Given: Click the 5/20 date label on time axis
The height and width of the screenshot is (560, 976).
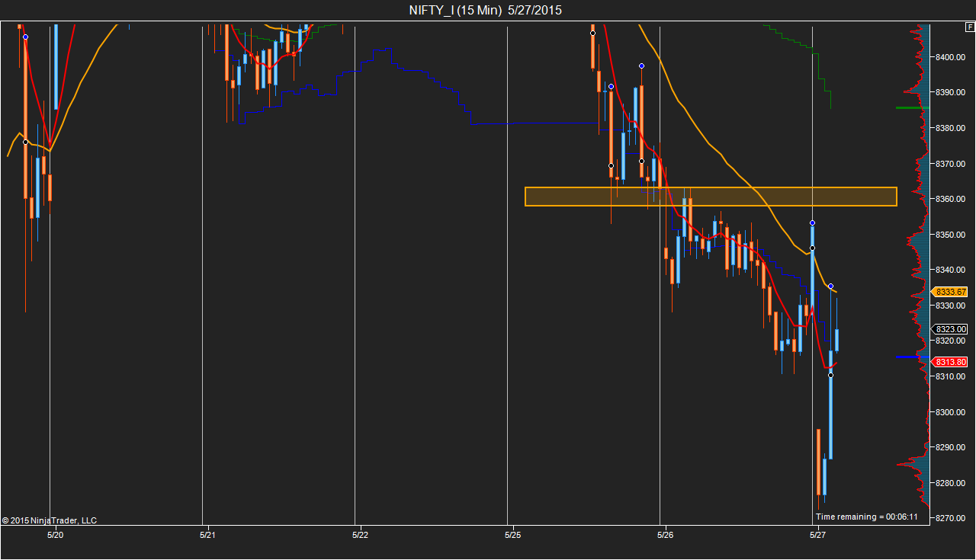Looking at the screenshot, I should point(55,536).
